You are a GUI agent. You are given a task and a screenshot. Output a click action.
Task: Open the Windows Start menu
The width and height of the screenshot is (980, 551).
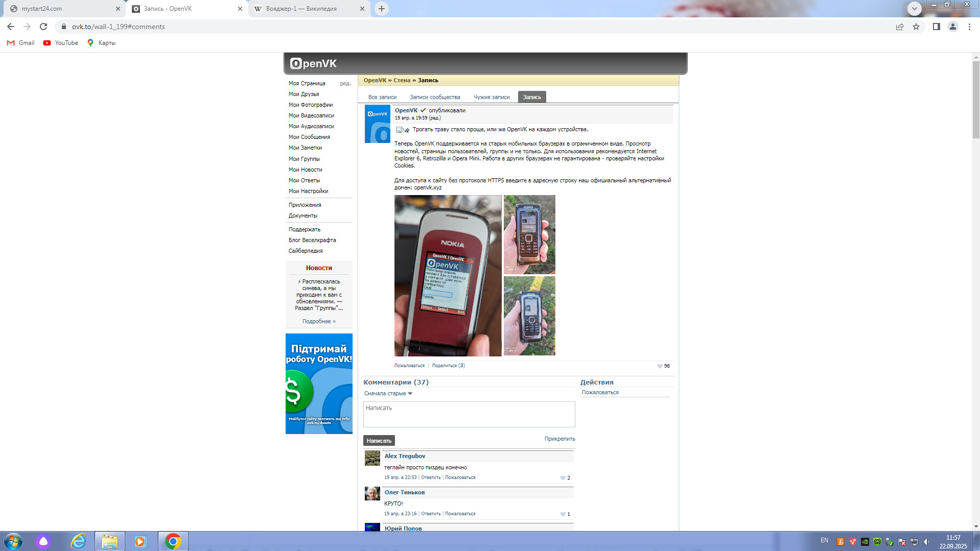point(13,541)
